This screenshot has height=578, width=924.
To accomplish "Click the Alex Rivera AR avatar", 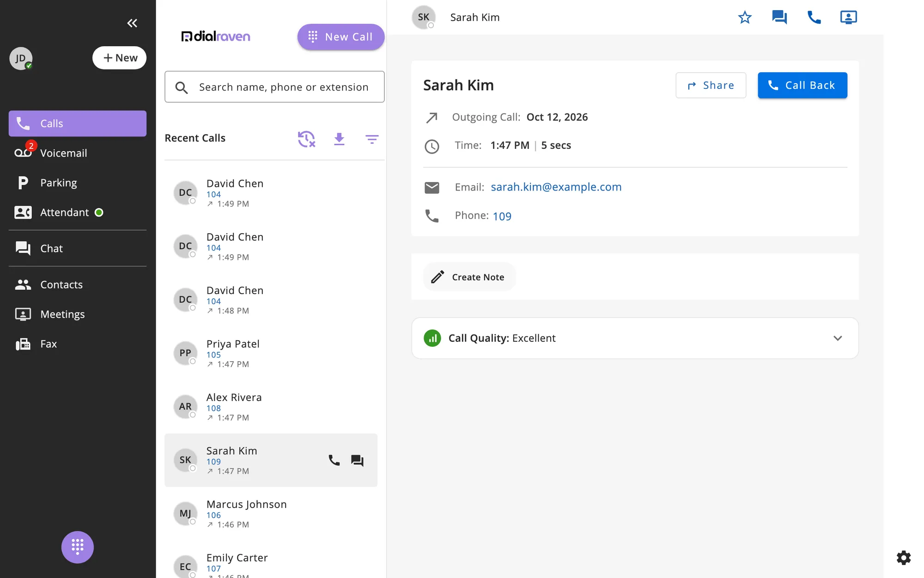I will tap(185, 407).
